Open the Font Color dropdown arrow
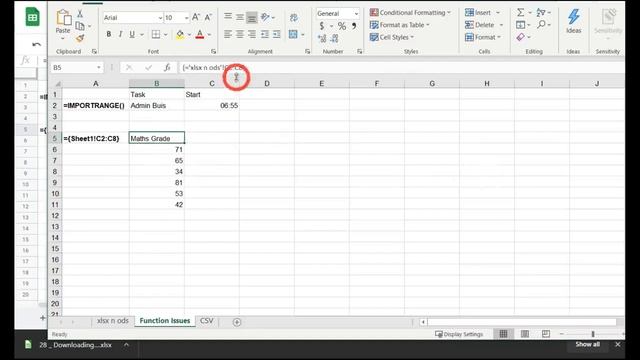 tap(209, 35)
